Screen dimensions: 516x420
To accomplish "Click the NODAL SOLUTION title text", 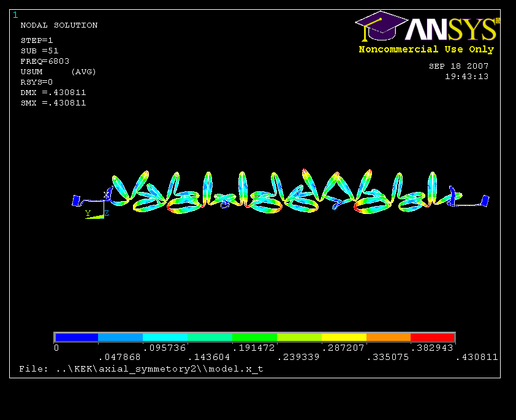I will coord(59,25).
